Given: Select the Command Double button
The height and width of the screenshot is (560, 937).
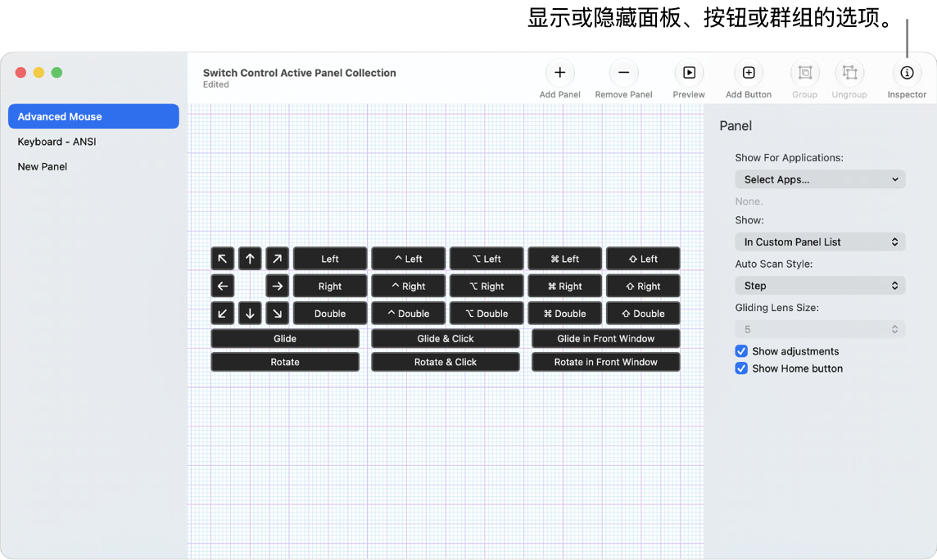Looking at the screenshot, I should [x=564, y=314].
